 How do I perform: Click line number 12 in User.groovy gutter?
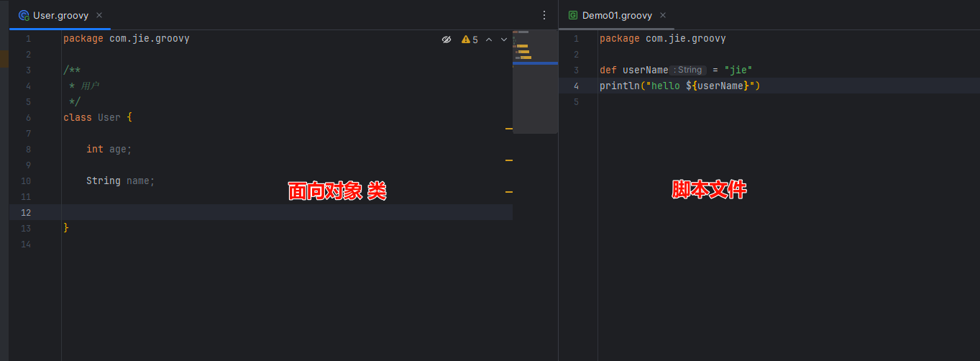click(26, 212)
